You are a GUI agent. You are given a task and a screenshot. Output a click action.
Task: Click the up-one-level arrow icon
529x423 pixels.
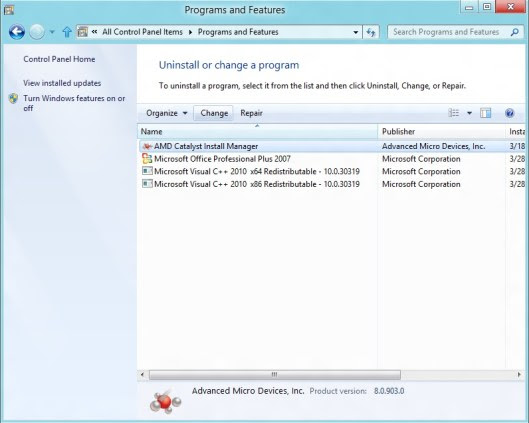pos(67,32)
